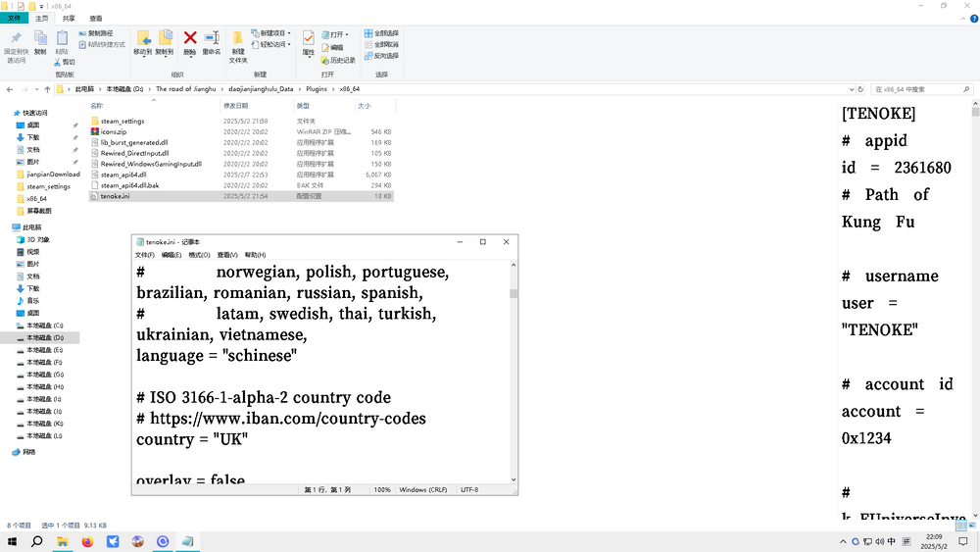Click 'Plugins' breadcrumb in address bar
The height and width of the screenshot is (552, 980).
317,89
